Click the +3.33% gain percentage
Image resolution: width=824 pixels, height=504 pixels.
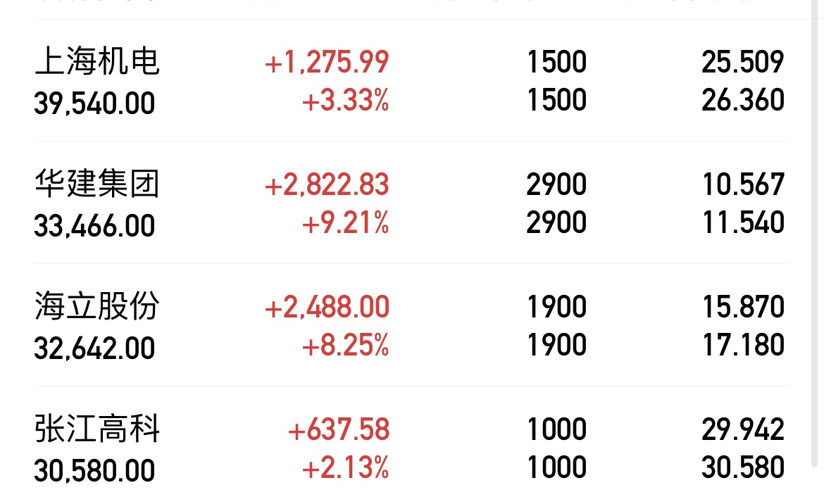[345, 100]
